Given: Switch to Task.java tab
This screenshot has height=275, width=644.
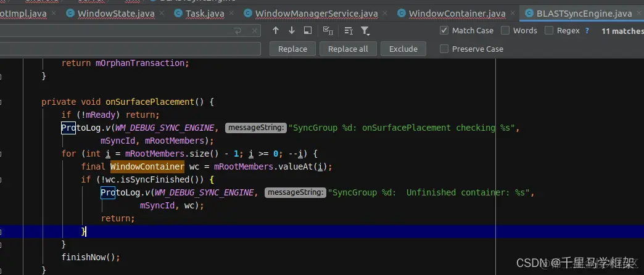Looking at the screenshot, I should (205, 14).
